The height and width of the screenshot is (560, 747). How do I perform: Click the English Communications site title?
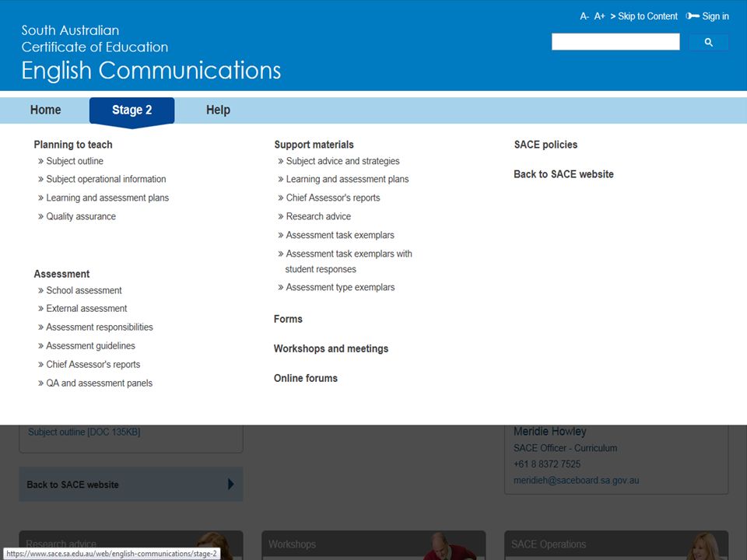[x=151, y=71]
